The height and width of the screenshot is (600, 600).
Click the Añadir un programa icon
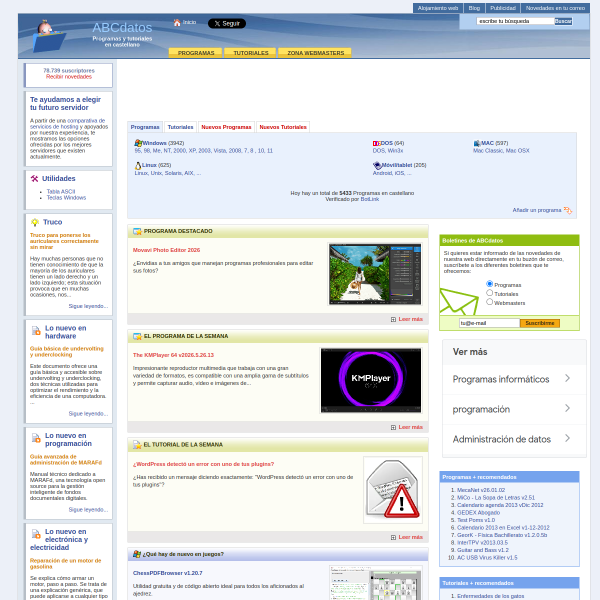point(568,210)
